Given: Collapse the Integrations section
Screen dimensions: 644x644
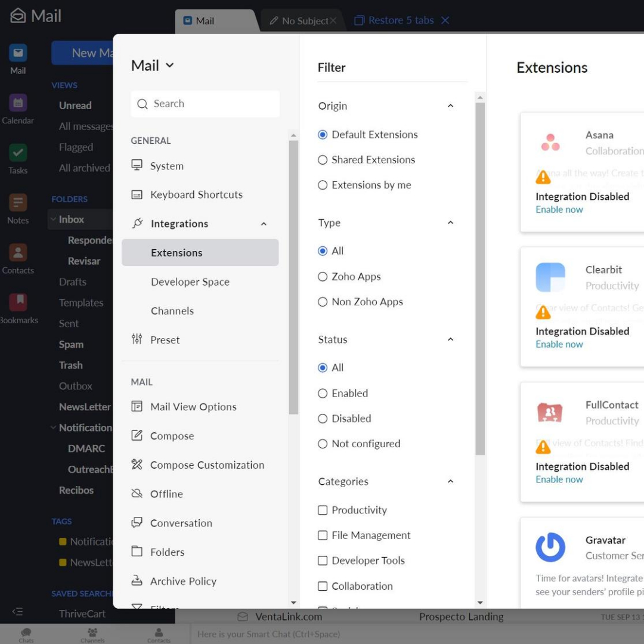Looking at the screenshot, I should (x=264, y=224).
